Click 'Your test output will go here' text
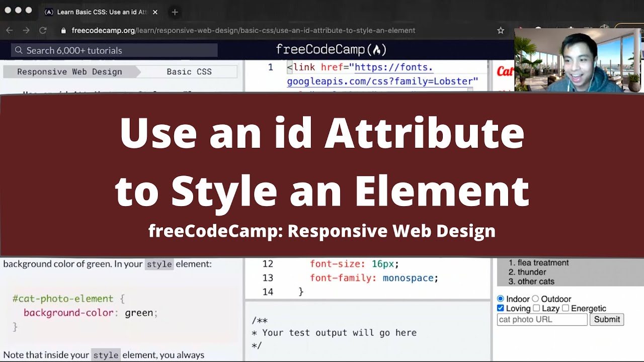Image resolution: width=644 pixels, height=362 pixels. coord(339,333)
